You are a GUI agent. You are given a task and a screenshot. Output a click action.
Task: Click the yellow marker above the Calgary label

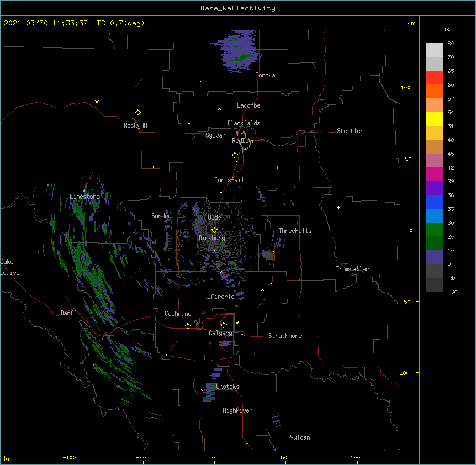(x=224, y=325)
